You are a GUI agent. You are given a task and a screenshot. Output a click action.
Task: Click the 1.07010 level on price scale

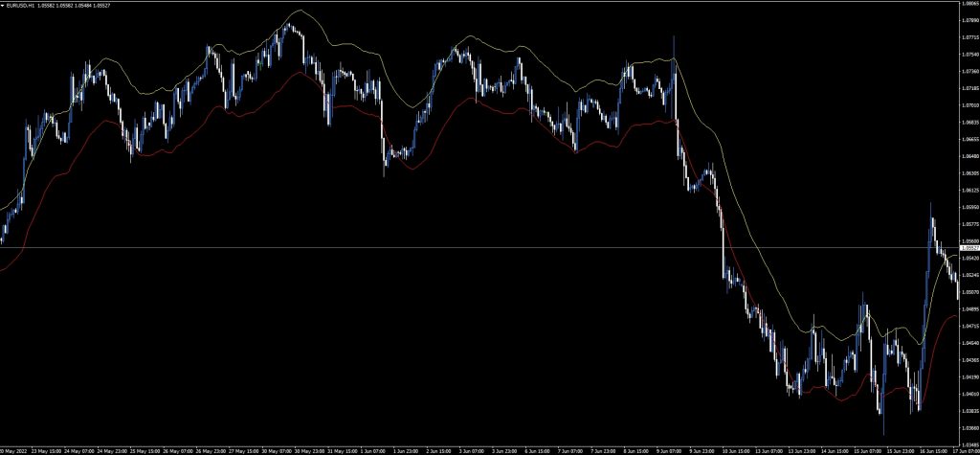[x=968, y=105]
